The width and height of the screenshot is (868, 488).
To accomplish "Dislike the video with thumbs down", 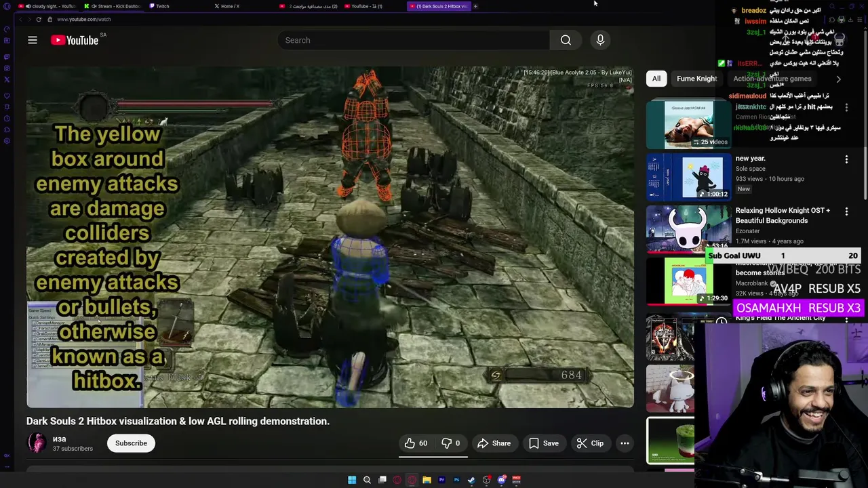I will [x=451, y=443].
